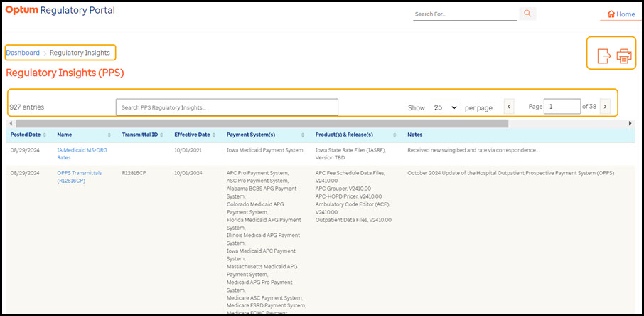Open the Dashboard breadcrumb link
644x316 pixels.
coord(23,53)
